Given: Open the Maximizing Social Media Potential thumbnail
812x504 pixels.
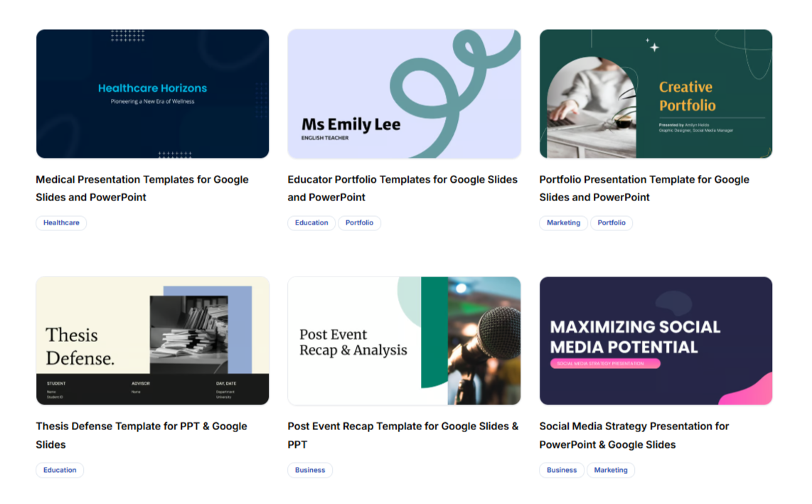Looking at the screenshot, I should pyautogui.click(x=656, y=341).
